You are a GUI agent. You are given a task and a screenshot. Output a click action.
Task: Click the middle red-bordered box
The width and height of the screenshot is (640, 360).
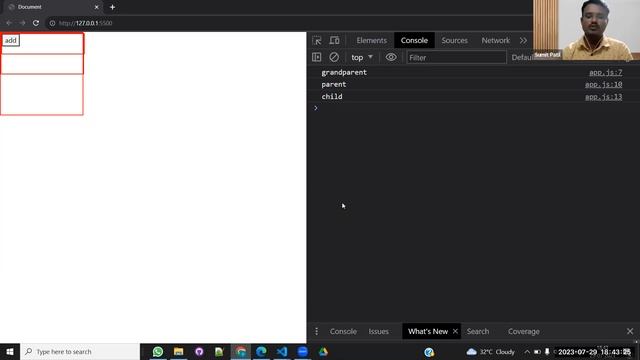(x=42, y=64)
